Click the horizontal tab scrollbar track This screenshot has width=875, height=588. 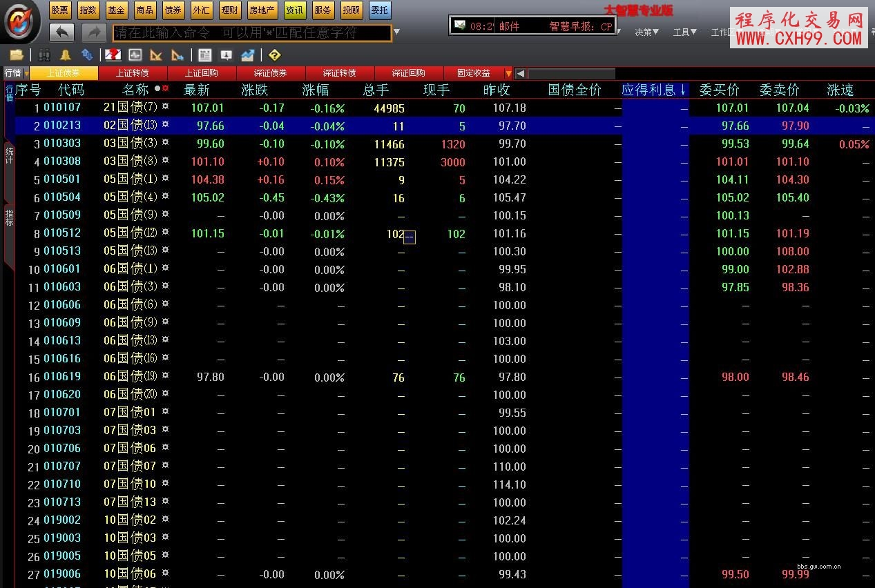pos(570,74)
